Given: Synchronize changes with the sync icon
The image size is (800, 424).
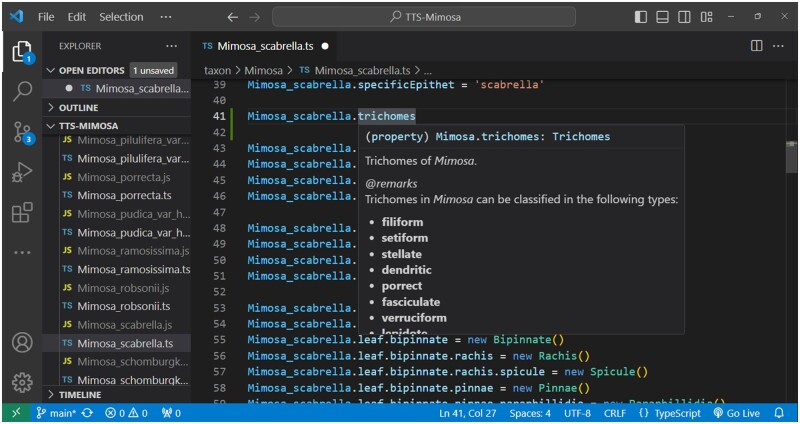Looking at the screenshot, I should coord(87,413).
